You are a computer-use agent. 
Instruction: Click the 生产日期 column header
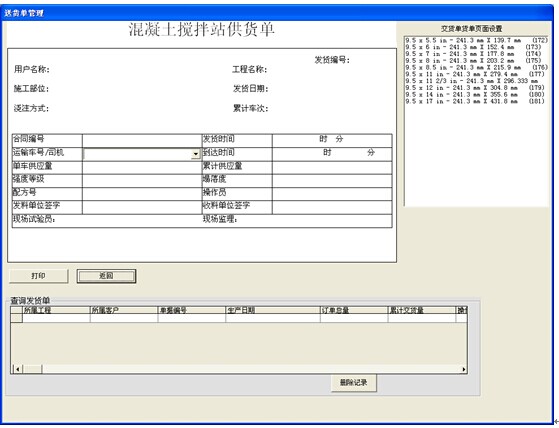(x=273, y=310)
